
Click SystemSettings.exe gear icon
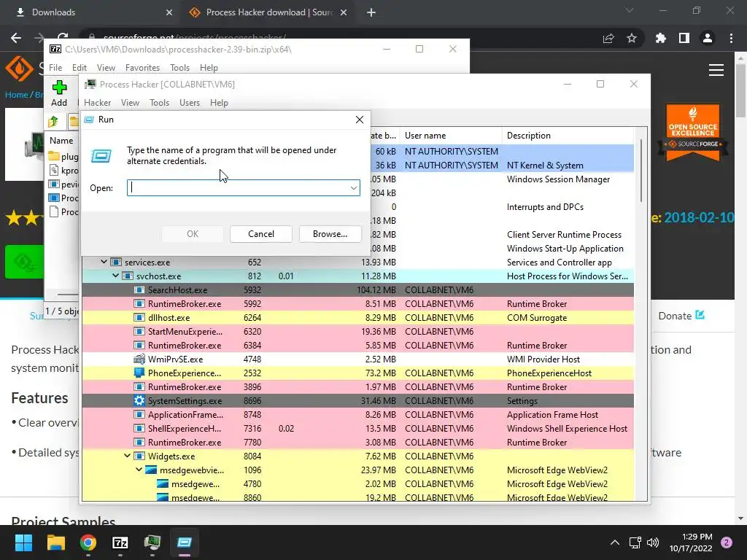coord(139,401)
